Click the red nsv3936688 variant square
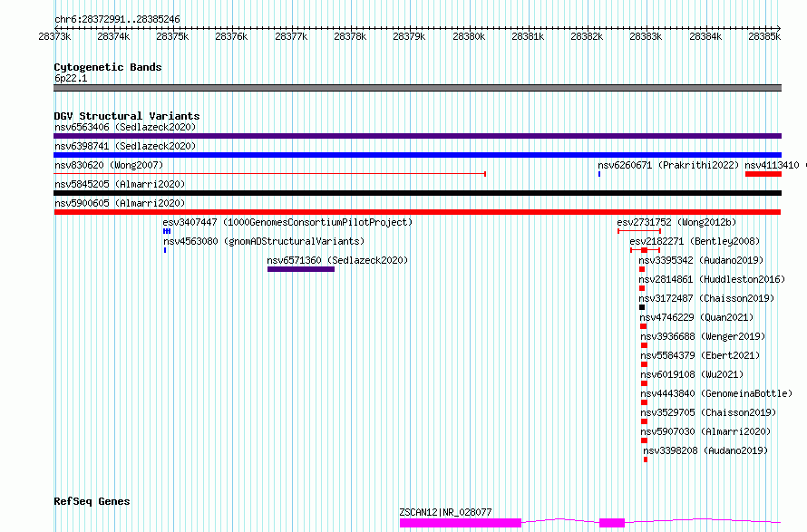This screenshot has height=532, width=807. pos(644,345)
